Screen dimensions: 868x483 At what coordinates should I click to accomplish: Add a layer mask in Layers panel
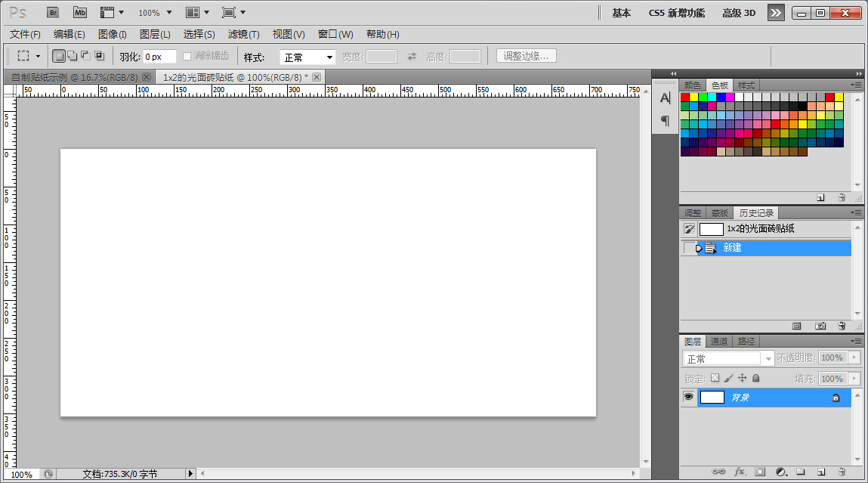point(760,472)
